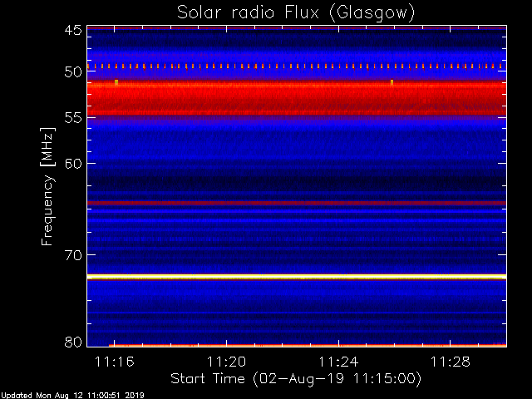Click the 'Updated Mon Aug 12' timestamp text
Screen dimensions: 532x399
(72, 396)
